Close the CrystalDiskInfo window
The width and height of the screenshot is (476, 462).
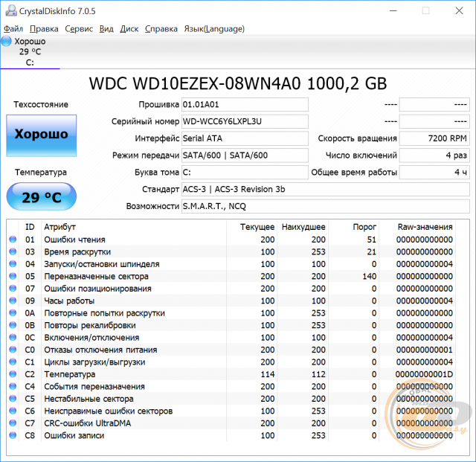[459, 11]
